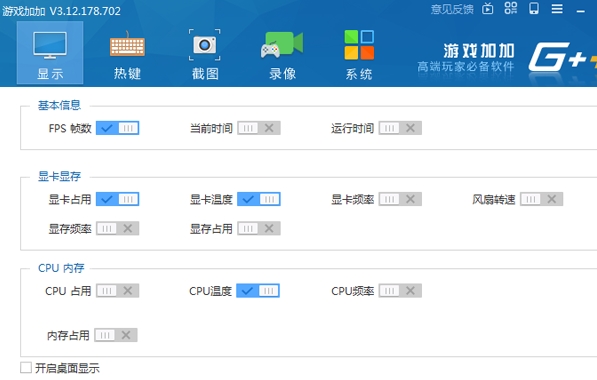Turn on the 显存占用 toggle
The image size is (597, 380).
[x=259, y=228]
